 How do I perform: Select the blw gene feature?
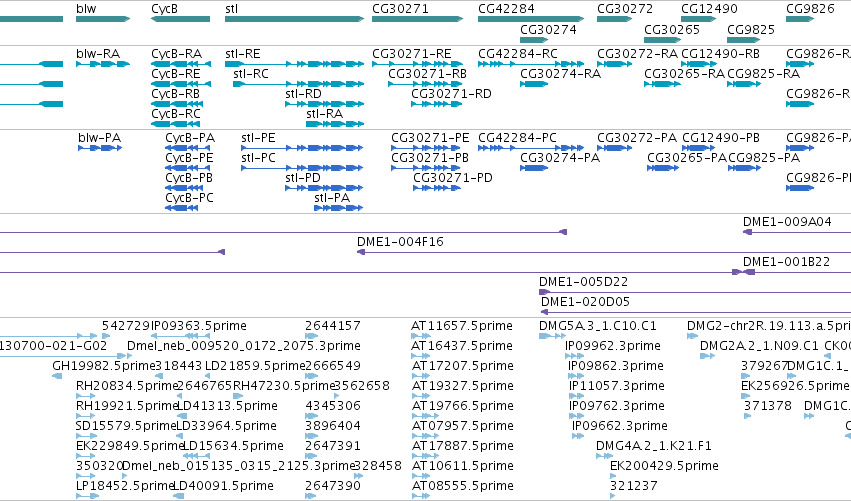103,19
